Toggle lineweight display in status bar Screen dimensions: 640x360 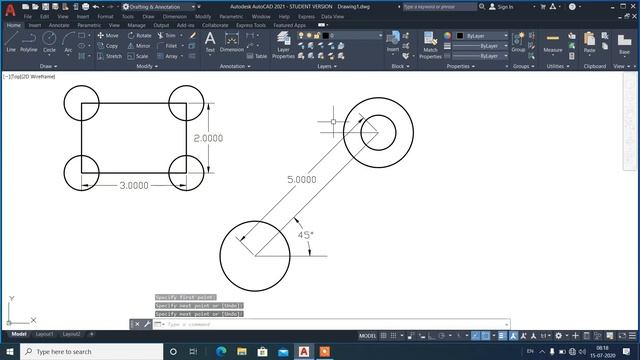(x=502, y=336)
